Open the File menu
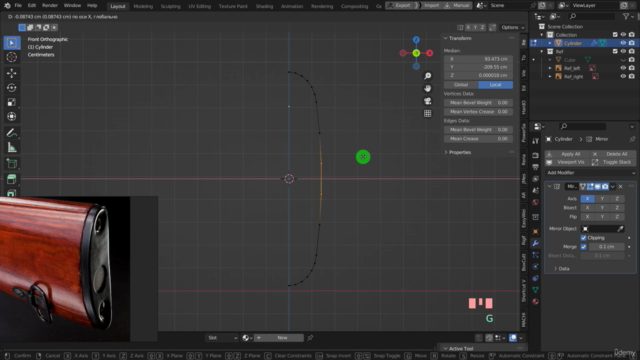Screen dimensions: 640x360 coord(18,6)
